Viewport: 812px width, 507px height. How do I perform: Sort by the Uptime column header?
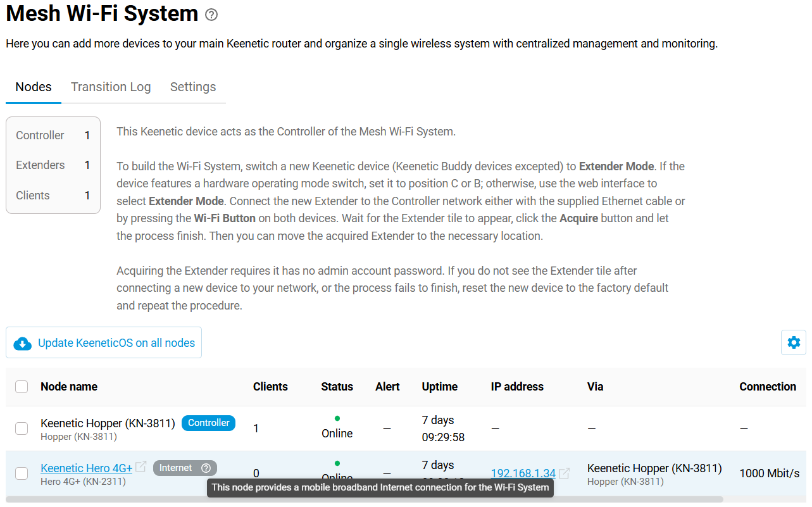(440, 387)
